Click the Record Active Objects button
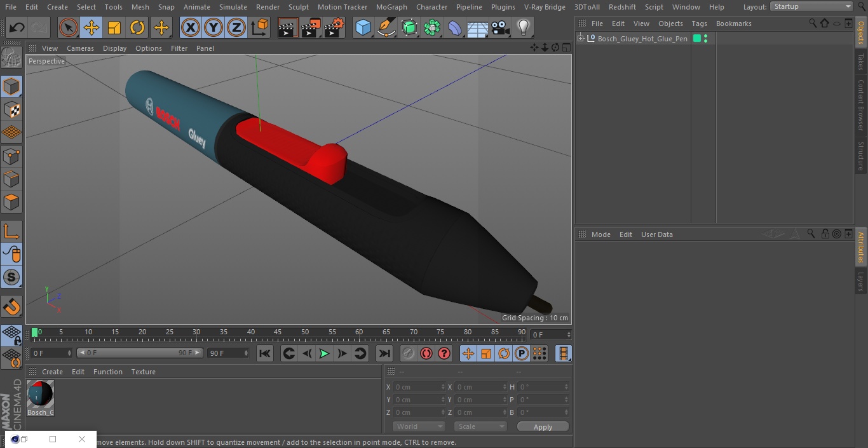 click(x=409, y=353)
